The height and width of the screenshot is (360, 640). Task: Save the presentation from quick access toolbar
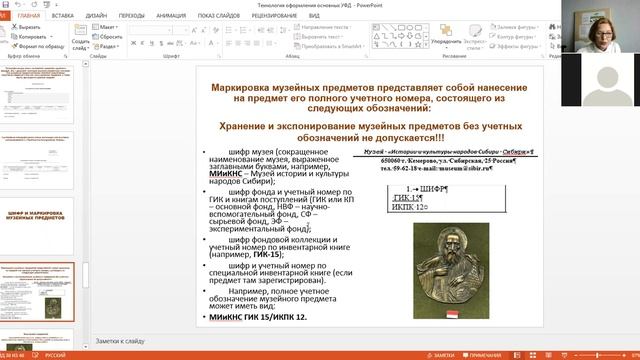5,4
